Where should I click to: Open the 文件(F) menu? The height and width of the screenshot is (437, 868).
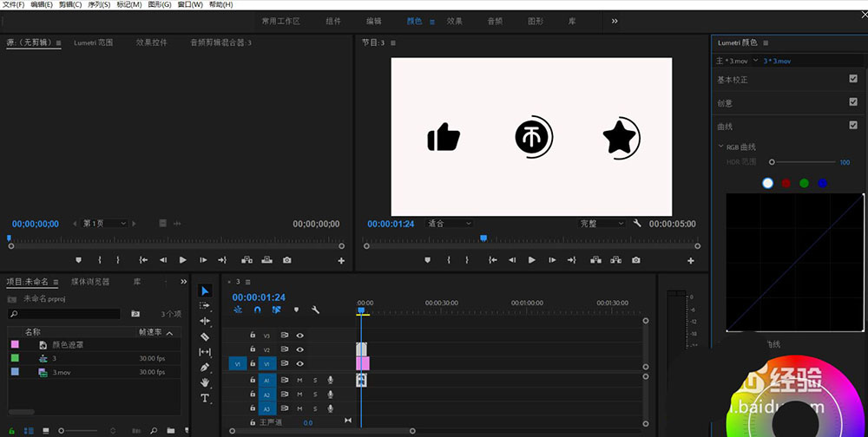[14, 5]
